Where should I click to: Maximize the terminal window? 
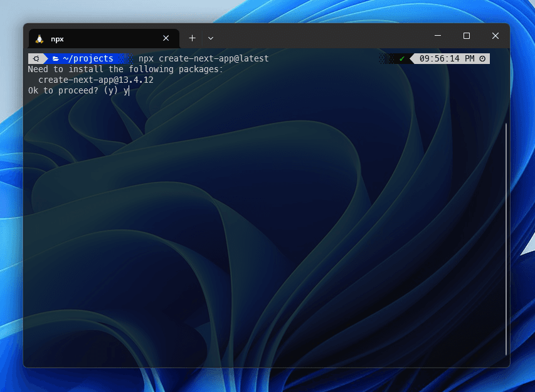[x=467, y=36]
